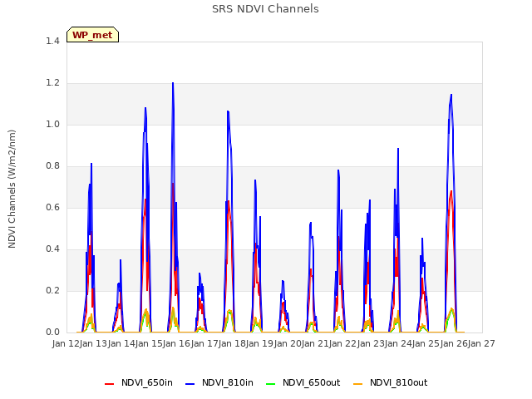This screenshot has height=399, width=532.
Task: Select the NDVI_810in legend entry
Action: tap(219, 382)
